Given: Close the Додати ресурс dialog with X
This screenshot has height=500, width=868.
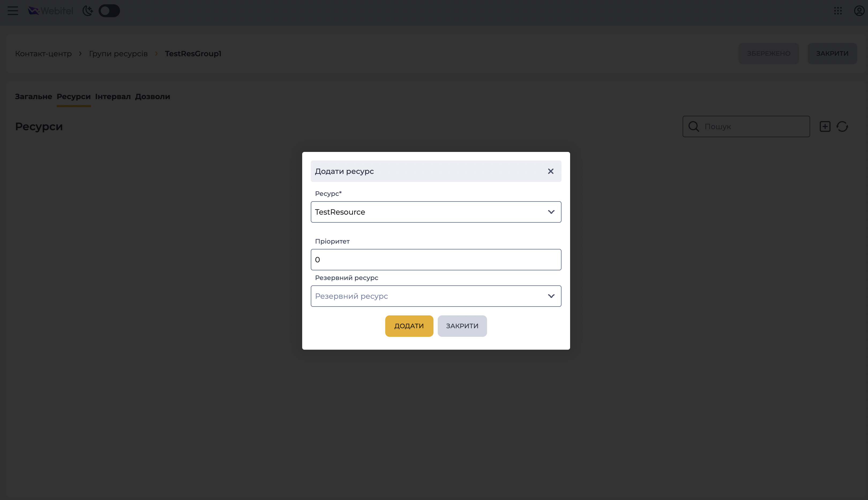Looking at the screenshot, I should [551, 171].
